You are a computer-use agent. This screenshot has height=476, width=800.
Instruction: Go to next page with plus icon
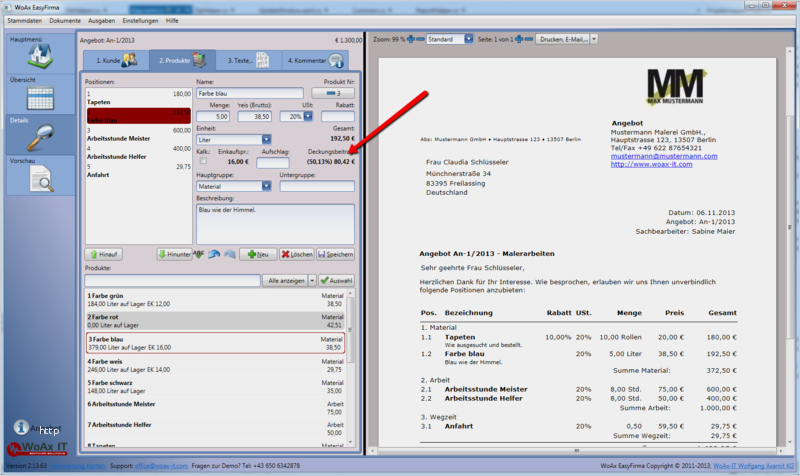coord(519,39)
